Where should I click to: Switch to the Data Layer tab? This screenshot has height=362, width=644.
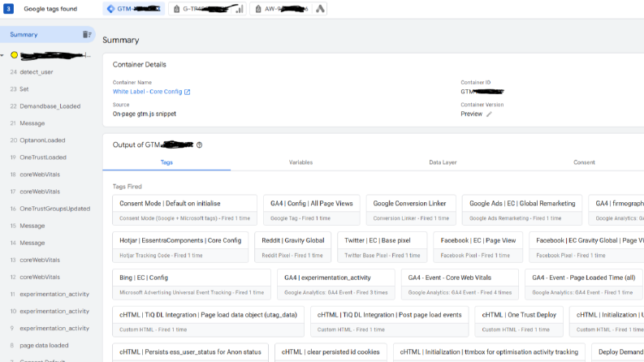click(443, 162)
